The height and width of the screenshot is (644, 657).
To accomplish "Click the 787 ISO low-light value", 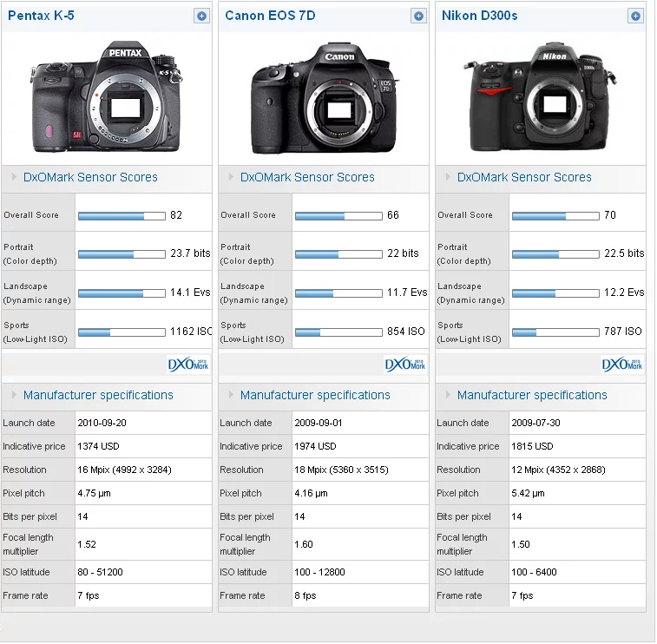I will pyautogui.click(x=623, y=332).
